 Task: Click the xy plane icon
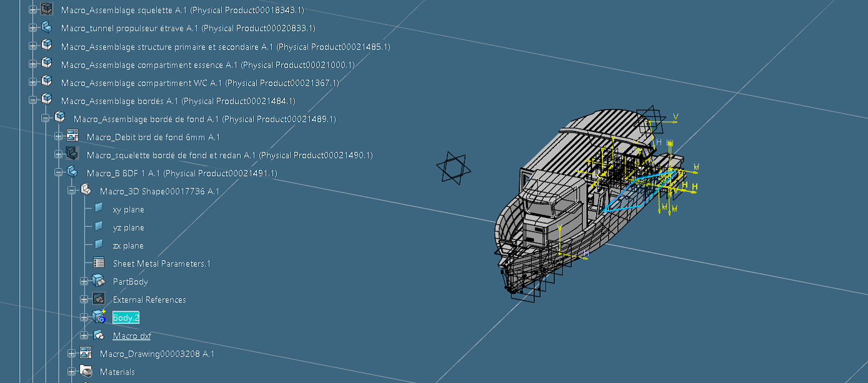click(99, 209)
